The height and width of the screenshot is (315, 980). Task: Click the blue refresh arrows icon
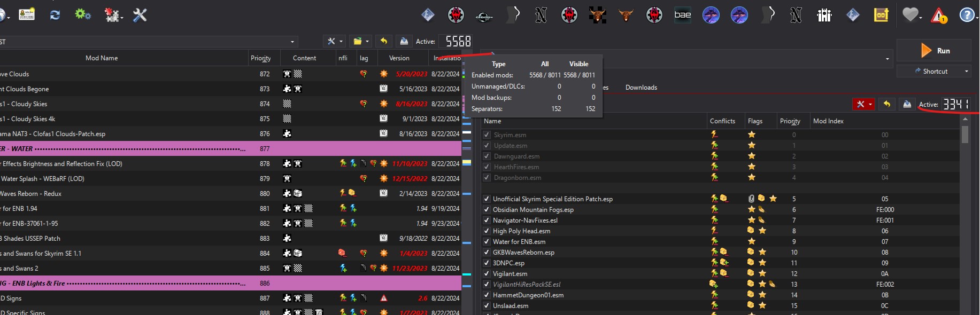[55, 15]
